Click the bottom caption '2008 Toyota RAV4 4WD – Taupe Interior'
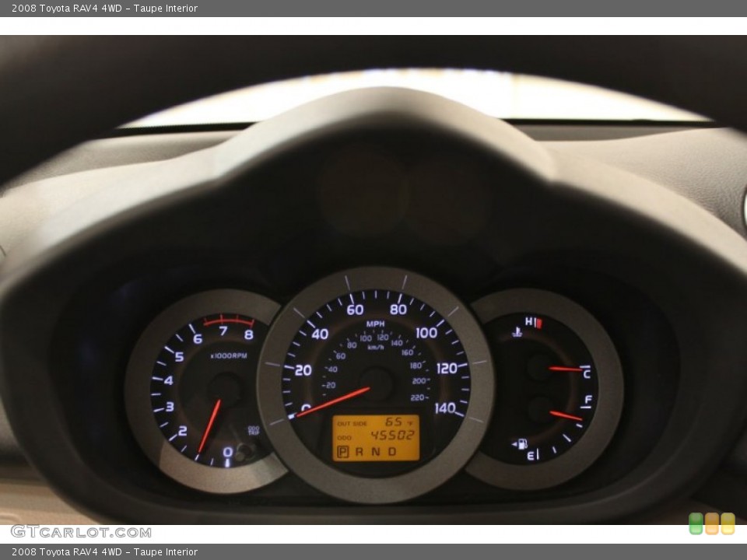This screenshot has width=747, height=560. (x=104, y=552)
